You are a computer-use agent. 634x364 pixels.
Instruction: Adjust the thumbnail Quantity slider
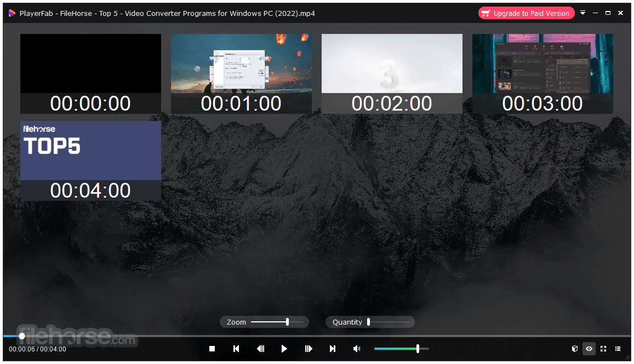point(388,322)
